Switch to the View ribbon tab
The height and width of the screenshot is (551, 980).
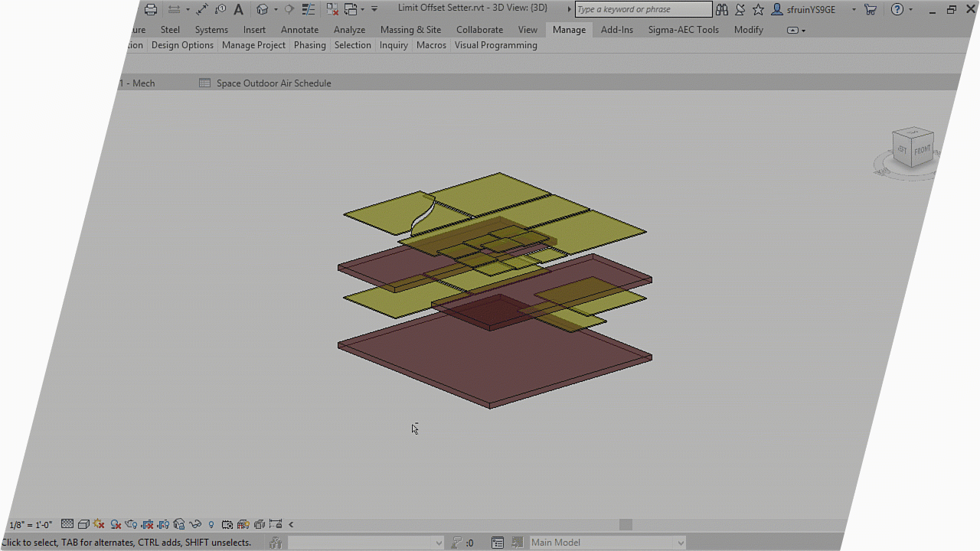pos(528,30)
